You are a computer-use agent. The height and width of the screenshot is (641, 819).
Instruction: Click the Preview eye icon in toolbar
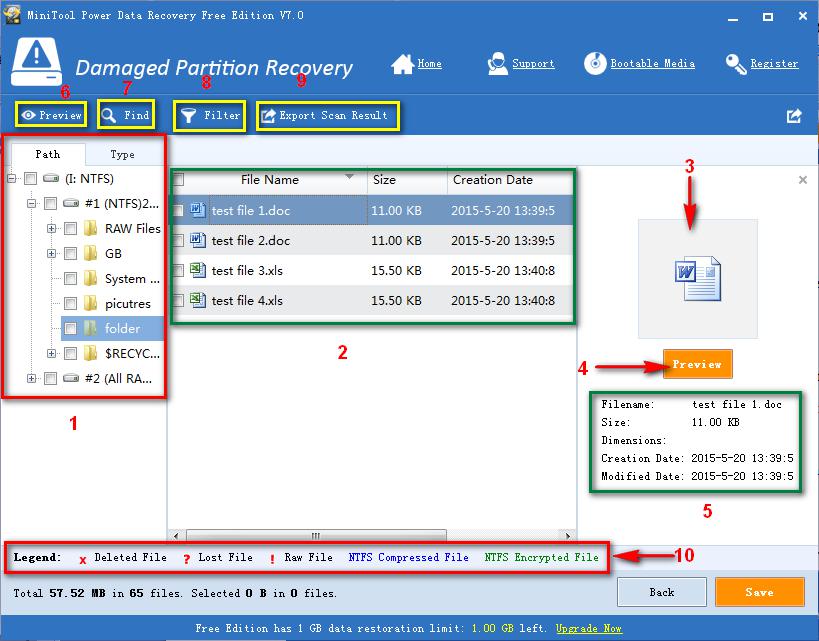[28, 116]
